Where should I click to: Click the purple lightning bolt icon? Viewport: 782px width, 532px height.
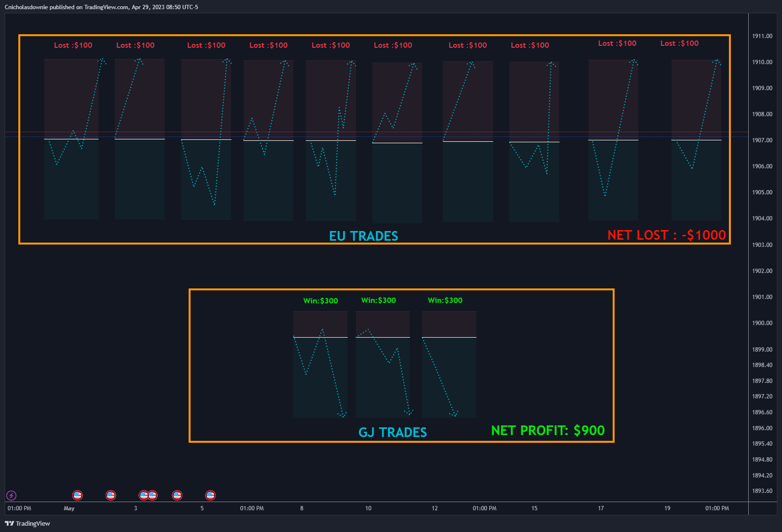[x=11, y=495]
